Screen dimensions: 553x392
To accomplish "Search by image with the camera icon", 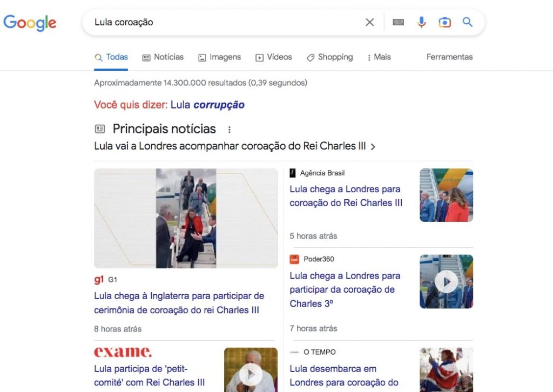I will [x=445, y=22].
